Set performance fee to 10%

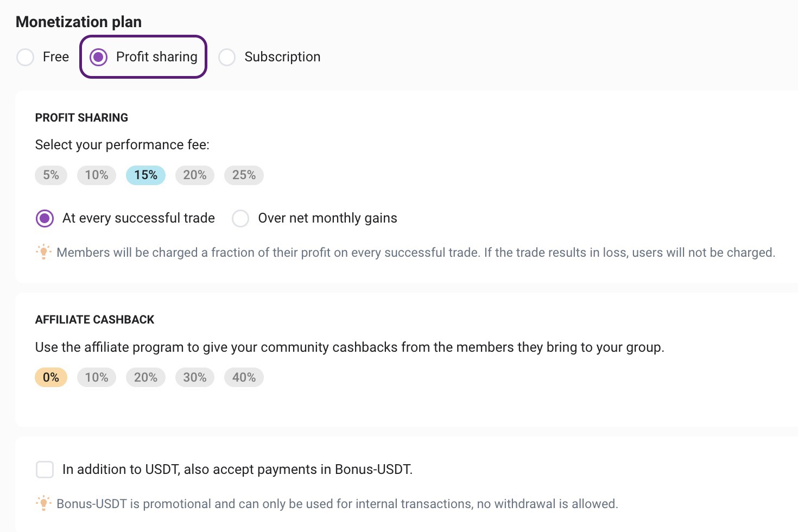[97, 175]
